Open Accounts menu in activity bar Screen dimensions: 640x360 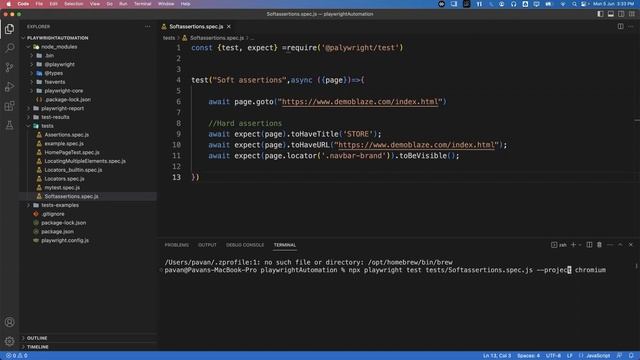pos(9,322)
